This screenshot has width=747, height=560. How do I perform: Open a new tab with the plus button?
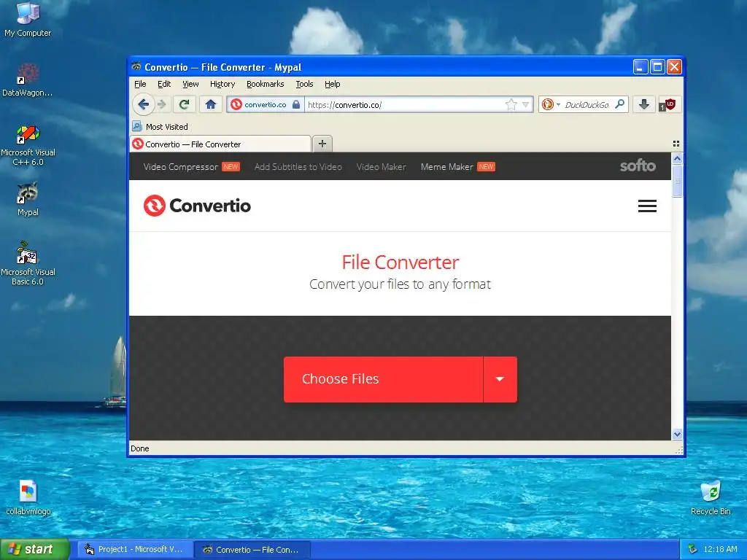click(x=322, y=144)
